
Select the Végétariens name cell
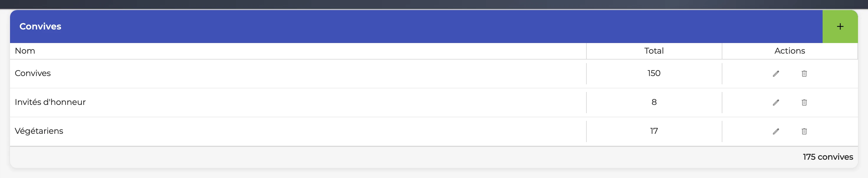pos(298,131)
